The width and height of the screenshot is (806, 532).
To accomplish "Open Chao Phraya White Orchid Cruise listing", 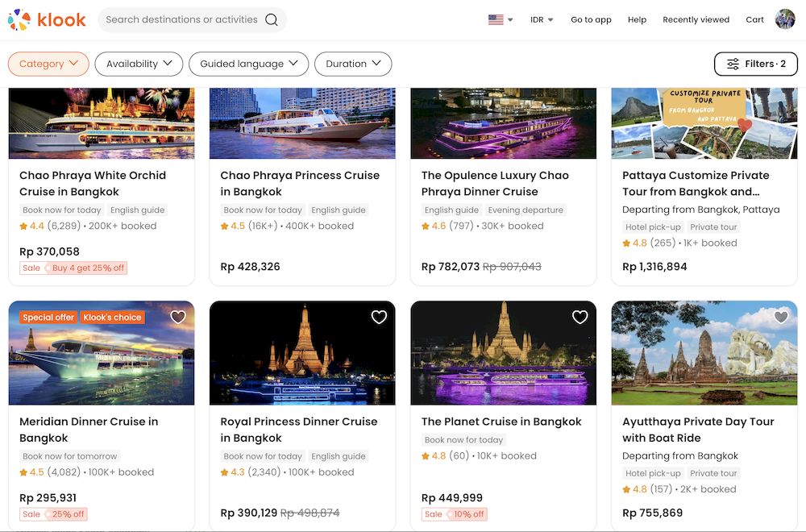I will 91,183.
